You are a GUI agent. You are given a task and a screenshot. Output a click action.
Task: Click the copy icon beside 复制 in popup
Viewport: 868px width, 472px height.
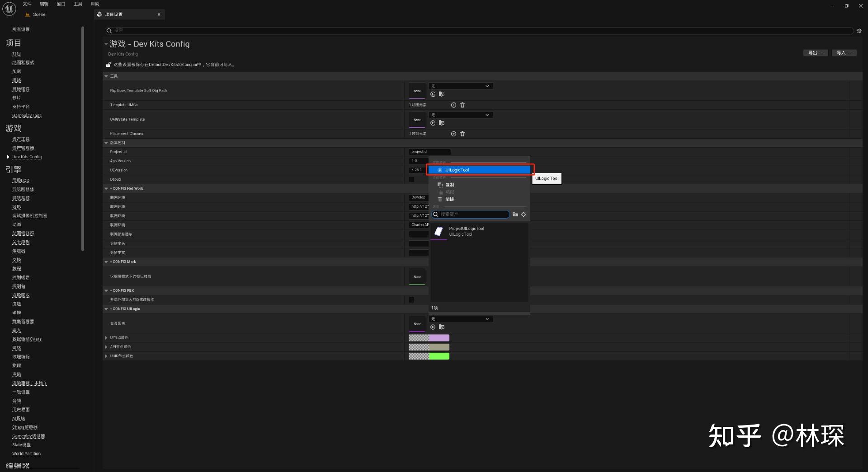440,184
